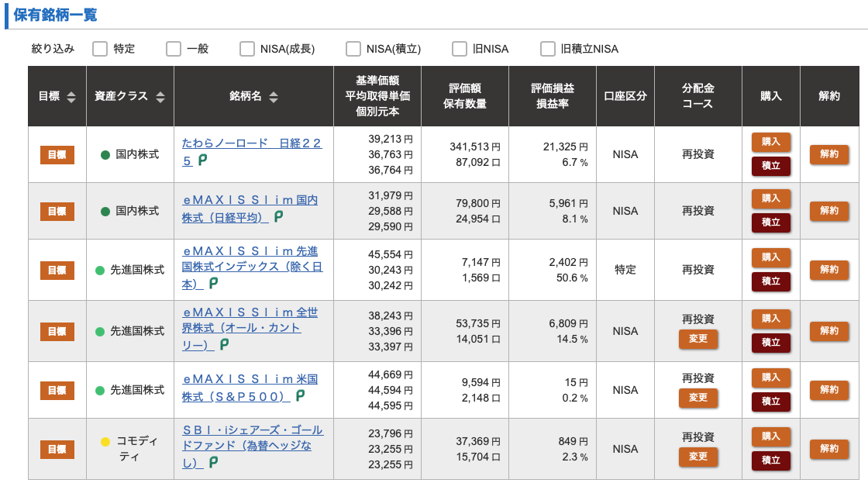
Task: Click the P icon beside eMAXIS Slim国内株式
Action: (278, 216)
